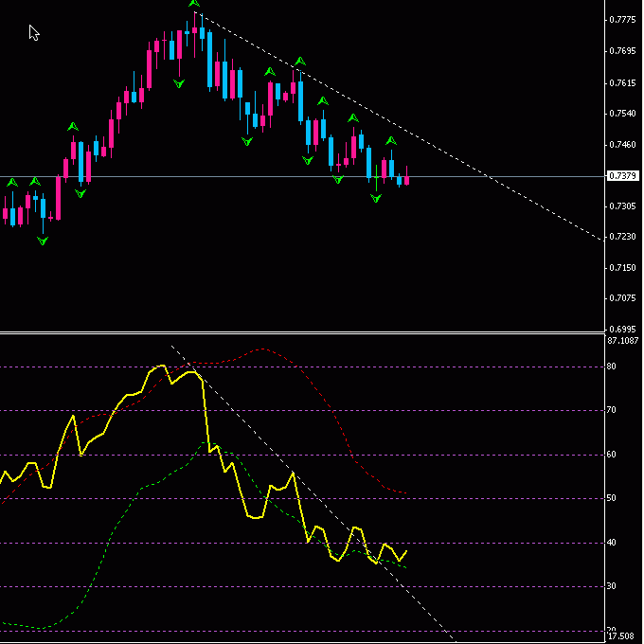Screen dimensions: 644x644
Task: Click the 17.508 indicator scale minimum label
Action: tap(622, 637)
